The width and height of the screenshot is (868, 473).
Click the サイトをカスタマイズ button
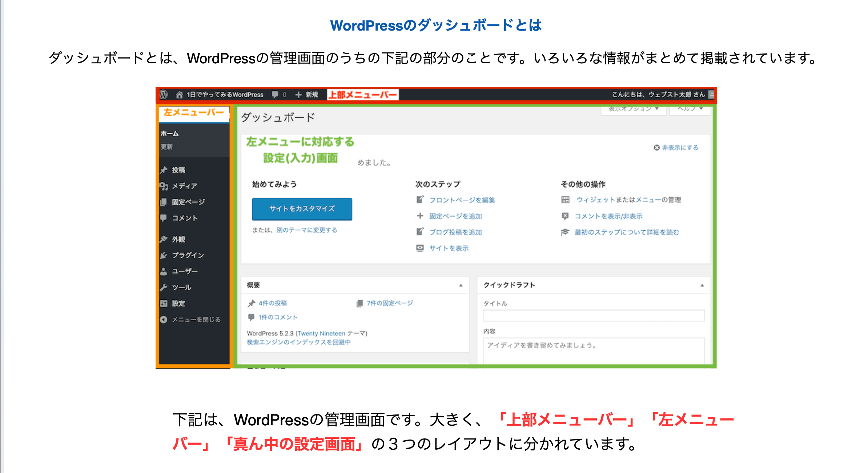pos(302,209)
